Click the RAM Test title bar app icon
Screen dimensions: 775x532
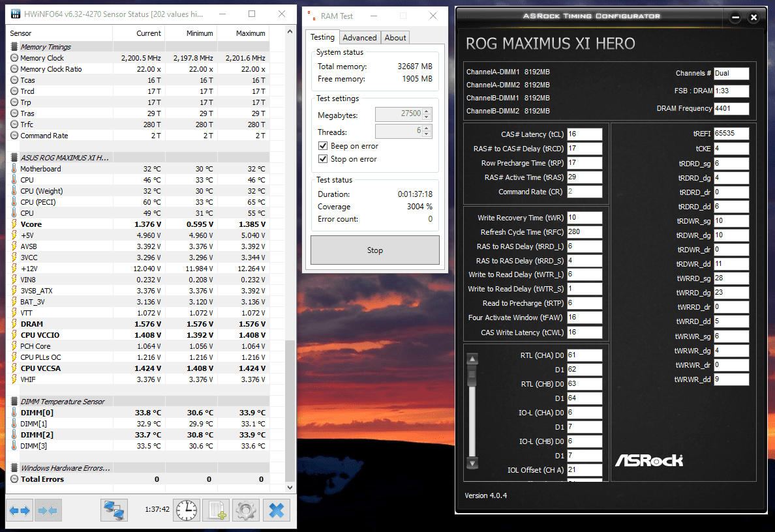tap(311, 16)
